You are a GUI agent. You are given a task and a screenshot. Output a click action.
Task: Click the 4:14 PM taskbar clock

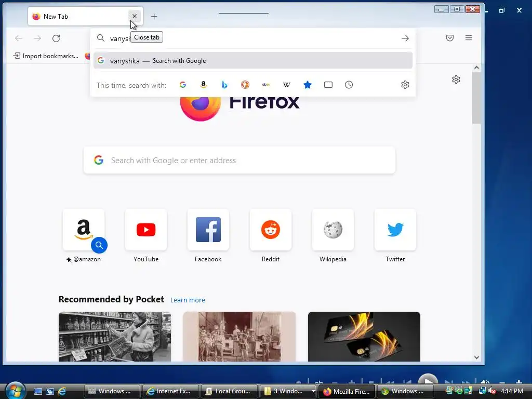(512, 391)
